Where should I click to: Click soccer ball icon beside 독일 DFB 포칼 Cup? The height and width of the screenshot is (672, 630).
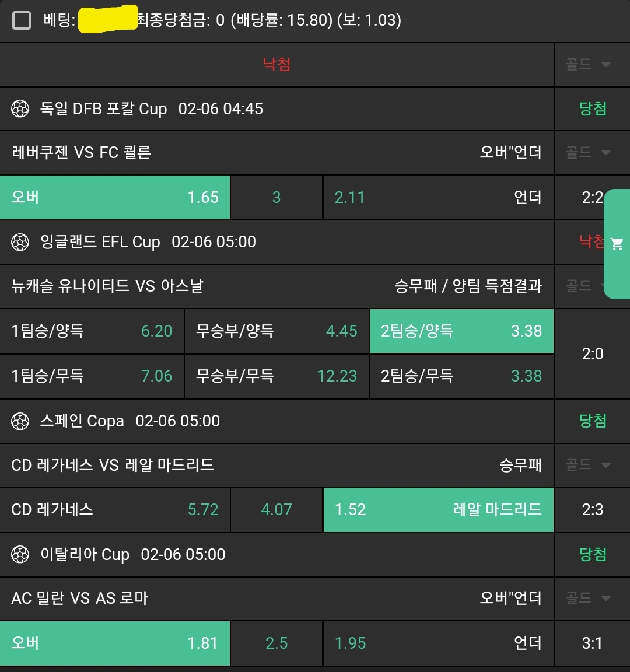coord(20,109)
